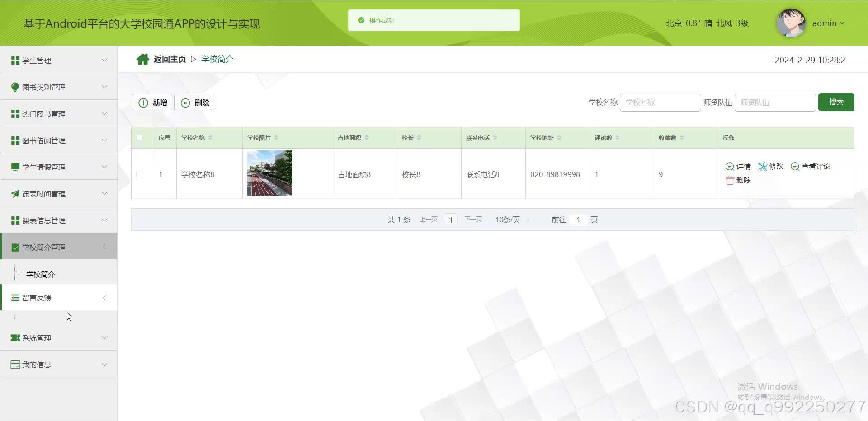The height and width of the screenshot is (421, 868).
Task: Click the 系统管理 ticket icon
Action: click(15, 338)
